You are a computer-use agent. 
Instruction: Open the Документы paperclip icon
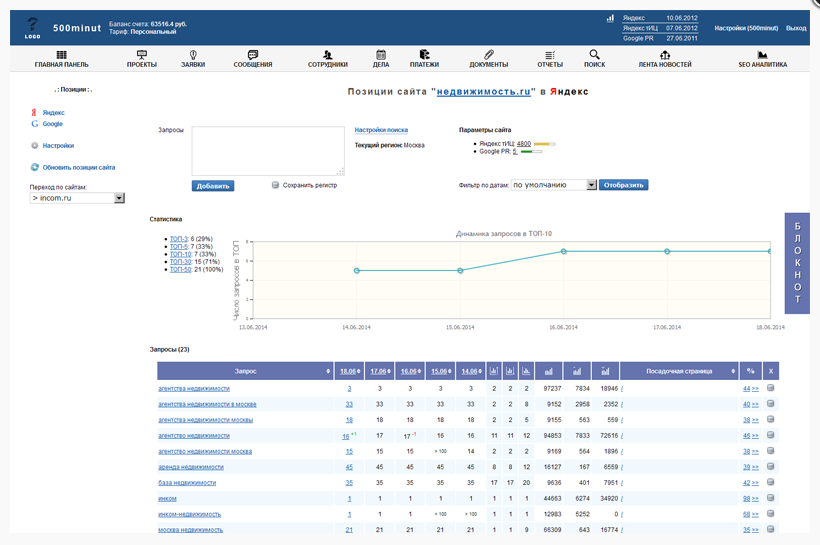489,55
